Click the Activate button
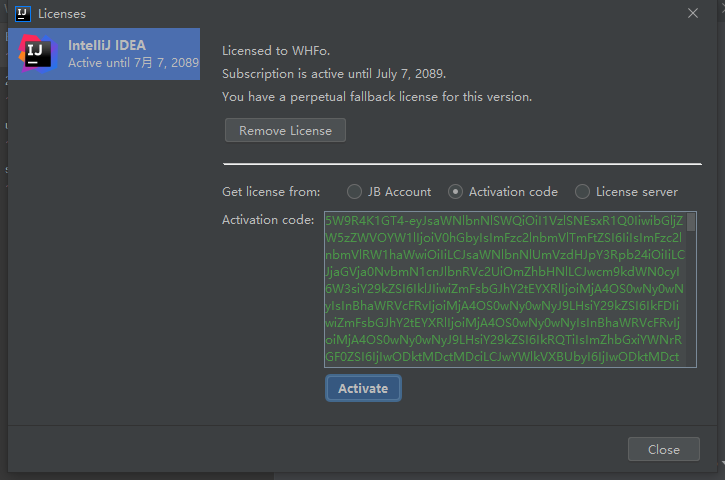The image size is (725, 480). pos(363,388)
